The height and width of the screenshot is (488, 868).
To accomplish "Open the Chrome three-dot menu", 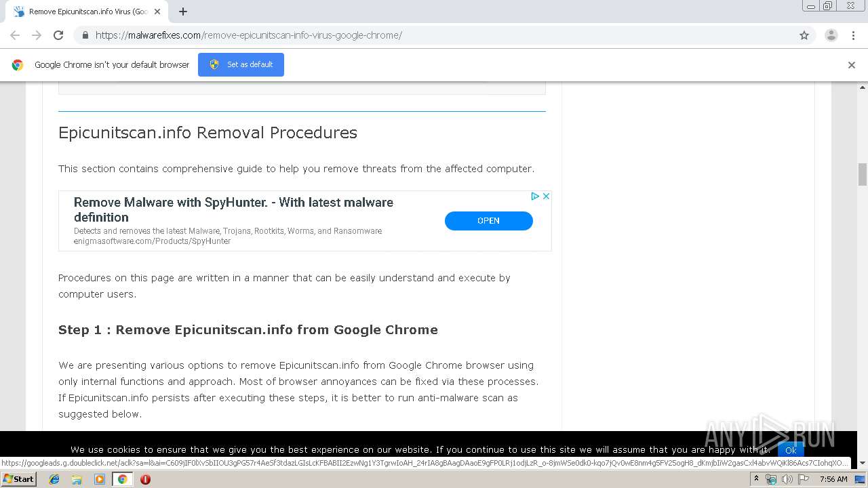I will (853, 35).
